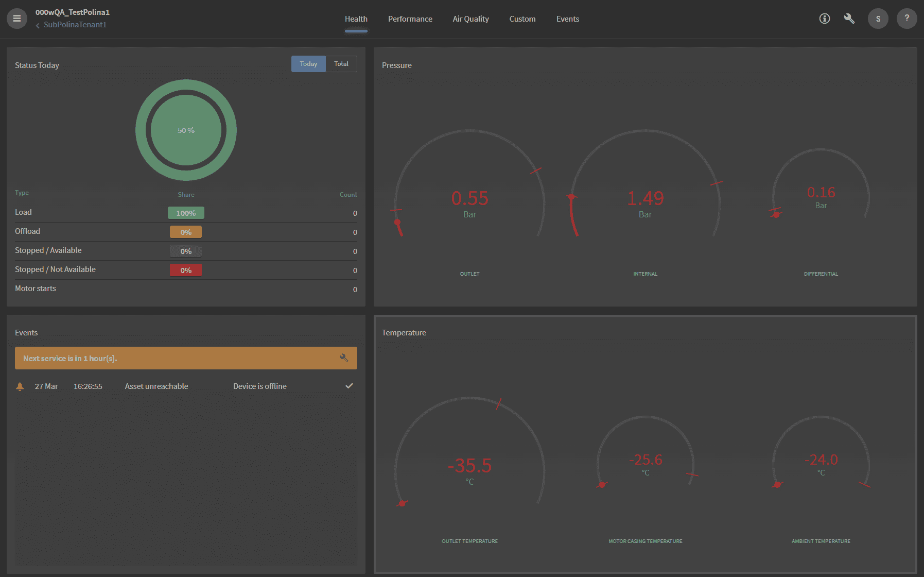Click the Pressure panel heading

[397, 65]
